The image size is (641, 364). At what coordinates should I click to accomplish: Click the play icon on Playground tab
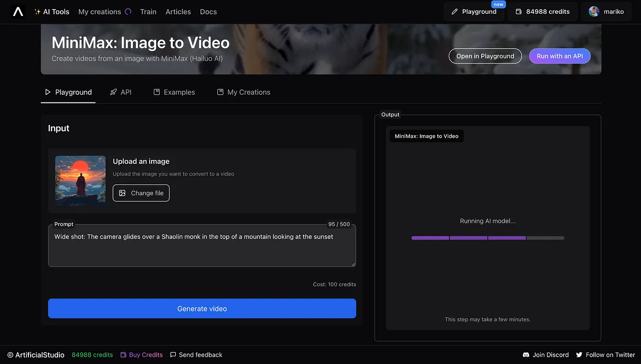(48, 92)
